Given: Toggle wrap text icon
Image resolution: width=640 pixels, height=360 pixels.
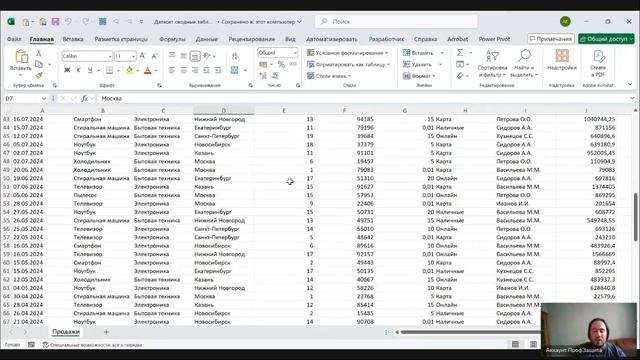Looking at the screenshot, I should tap(235, 56).
